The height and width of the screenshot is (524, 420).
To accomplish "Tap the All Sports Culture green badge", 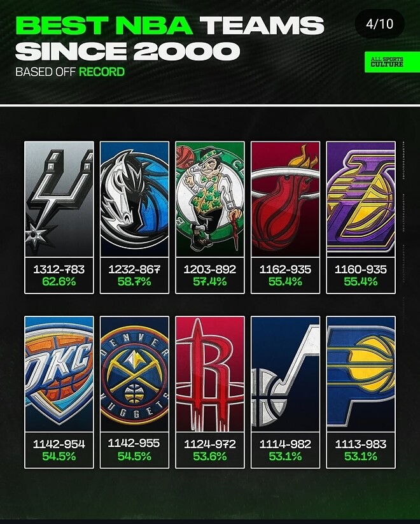I will [x=392, y=62].
